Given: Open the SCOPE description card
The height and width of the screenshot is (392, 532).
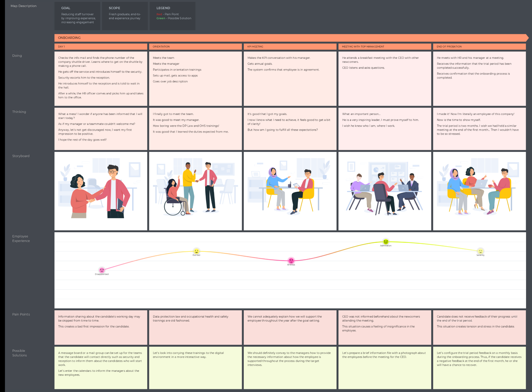Looking at the screenshot, I should click(125, 16).
